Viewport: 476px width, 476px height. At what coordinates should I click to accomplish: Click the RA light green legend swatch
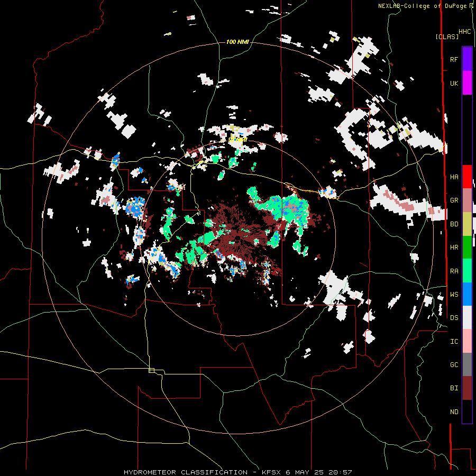point(467,271)
